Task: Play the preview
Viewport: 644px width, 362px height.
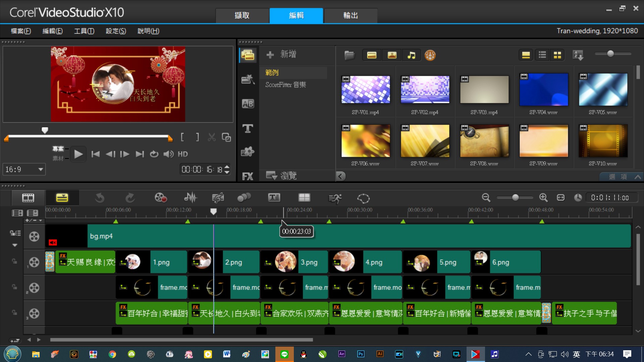Action: 78,154
